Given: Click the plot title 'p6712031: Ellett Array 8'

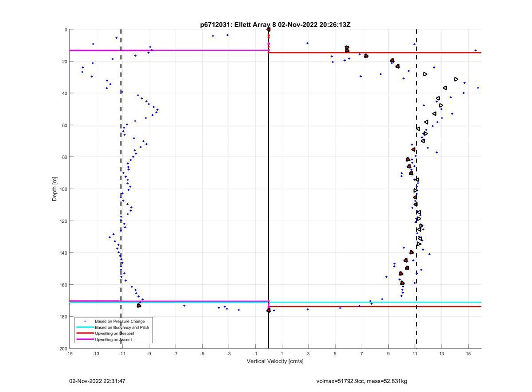Looking at the screenshot, I should coord(238,25).
